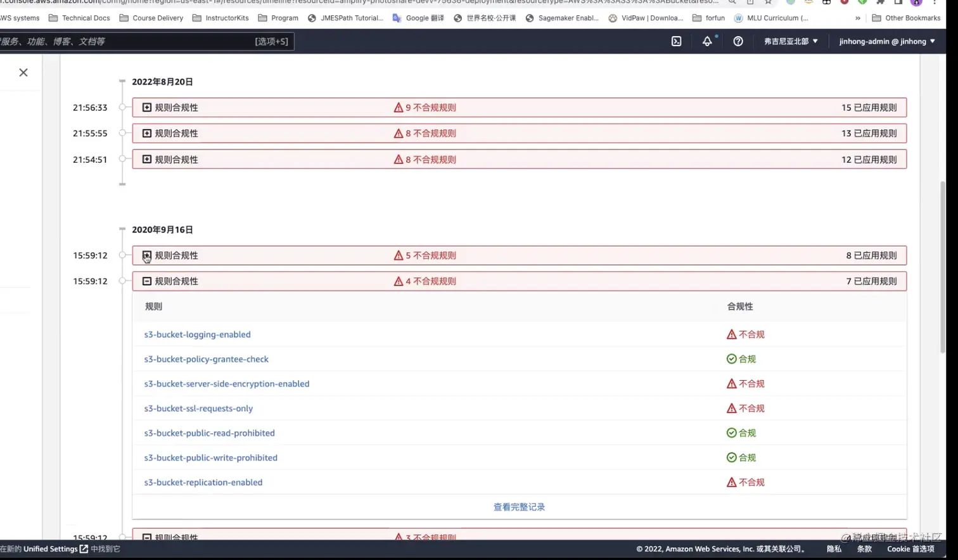Click the 规则 column header

coord(153,307)
